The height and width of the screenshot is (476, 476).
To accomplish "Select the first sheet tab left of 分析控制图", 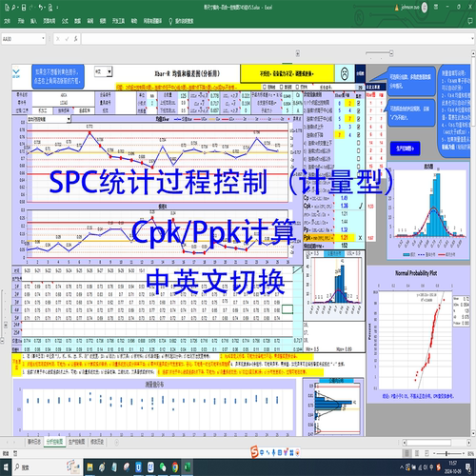I will tap(34, 442).
